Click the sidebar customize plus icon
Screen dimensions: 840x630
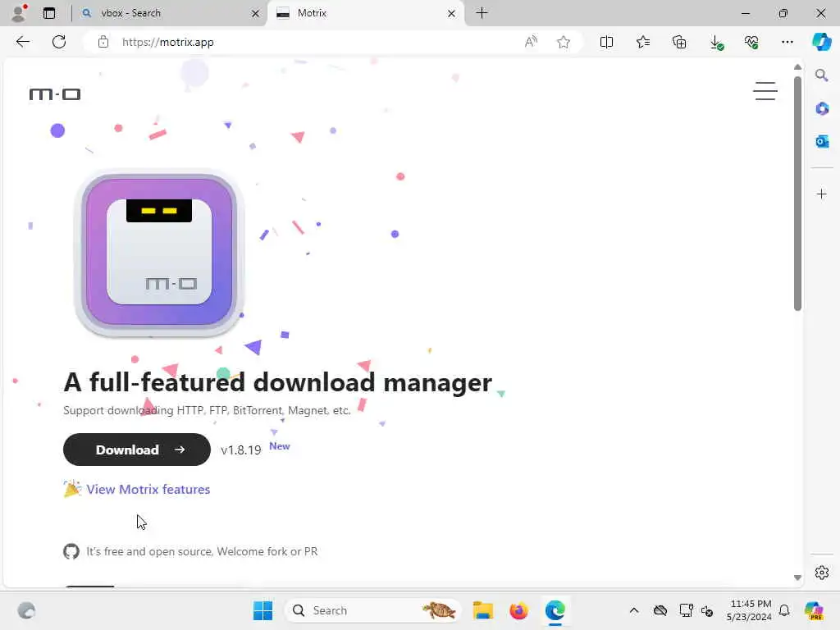pos(822,194)
